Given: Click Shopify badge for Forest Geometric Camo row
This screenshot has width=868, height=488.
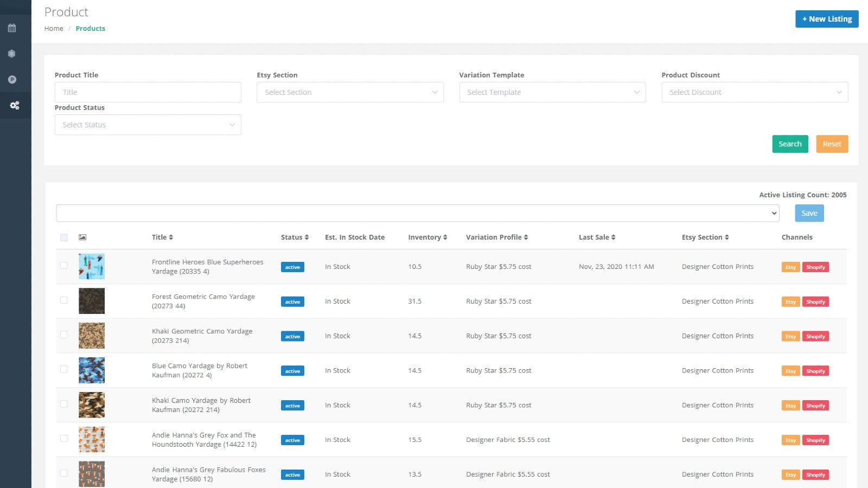Looking at the screenshot, I should [x=815, y=301].
